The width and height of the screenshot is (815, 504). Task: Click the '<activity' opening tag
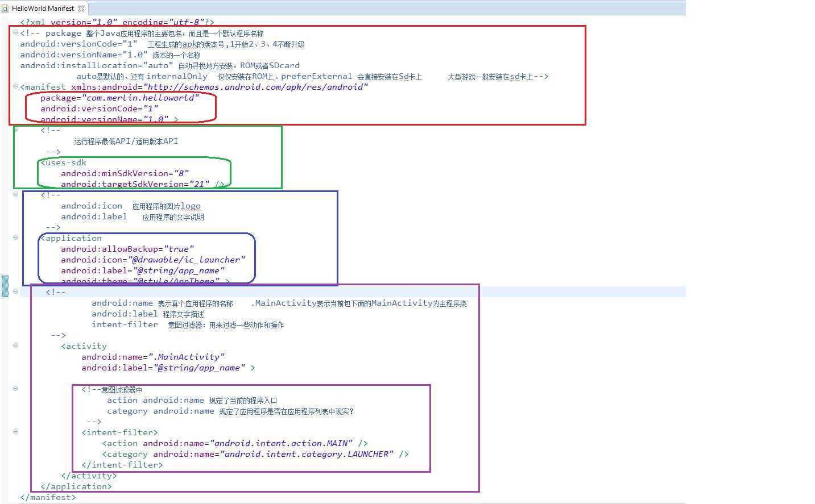pyautogui.click(x=84, y=346)
